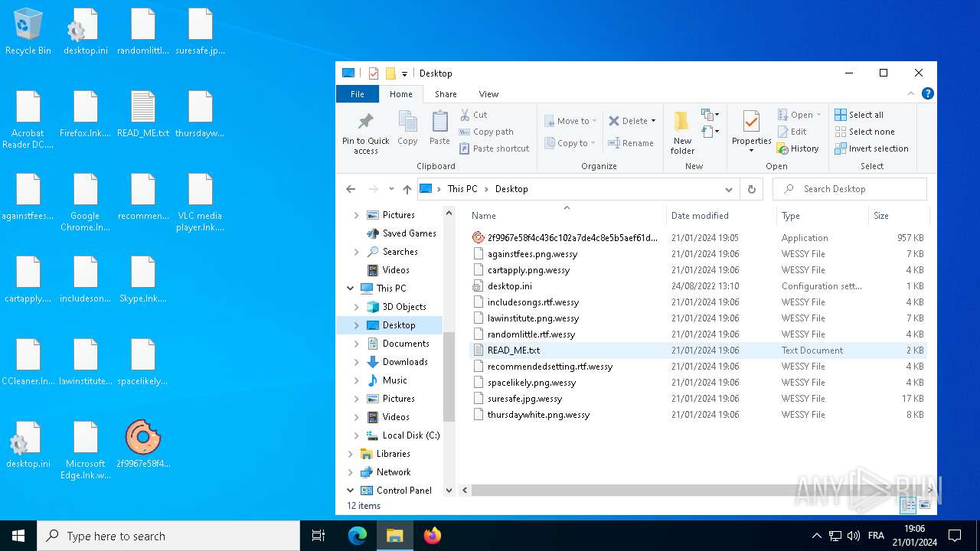Click the Properties checkmark icon
Image resolution: width=980 pixels, height=551 pixels.
(x=751, y=122)
